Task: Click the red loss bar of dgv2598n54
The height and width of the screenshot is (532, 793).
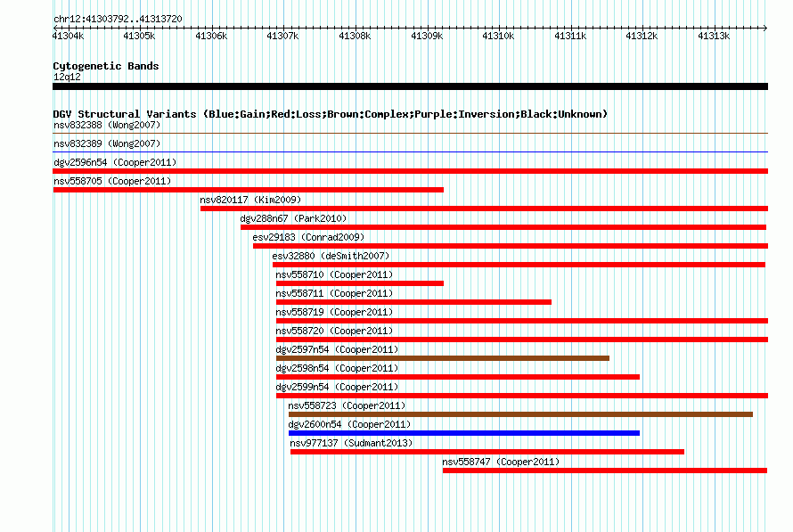Action: pos(458,377)
